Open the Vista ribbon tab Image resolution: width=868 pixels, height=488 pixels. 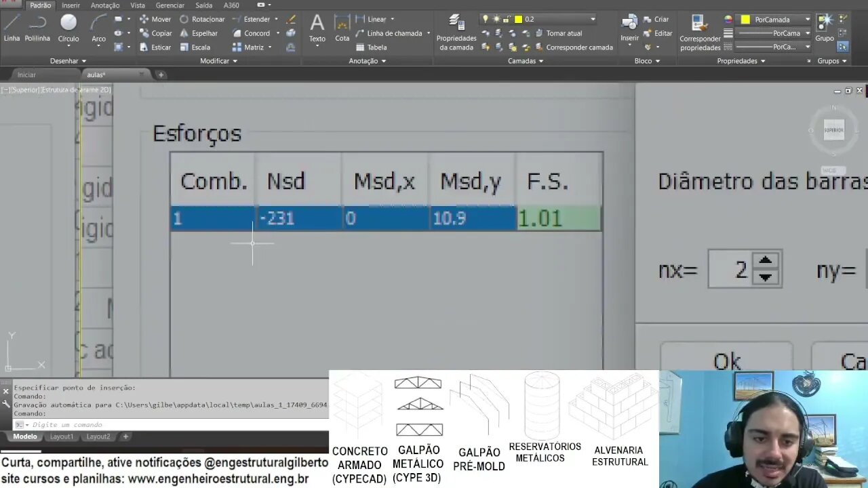(138, 5)
